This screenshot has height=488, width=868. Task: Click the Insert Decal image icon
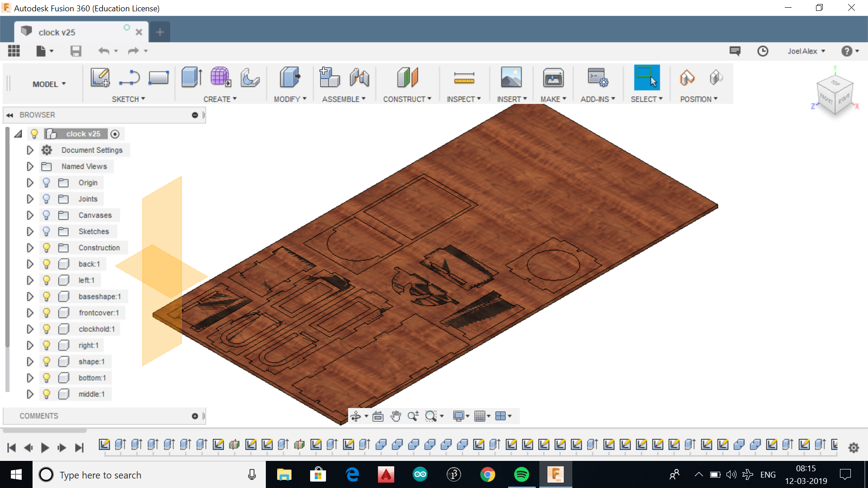coord(511,78)
